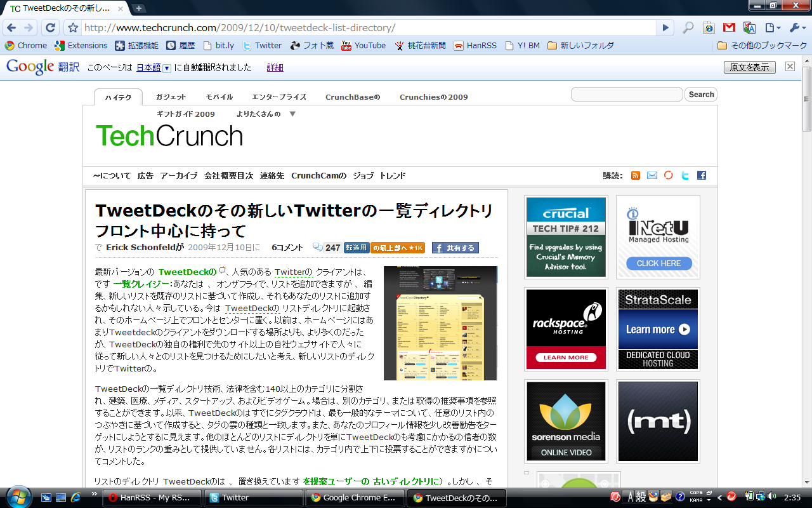
Task: Click the Go arrow in the address bar
Action: coord(665,28)
